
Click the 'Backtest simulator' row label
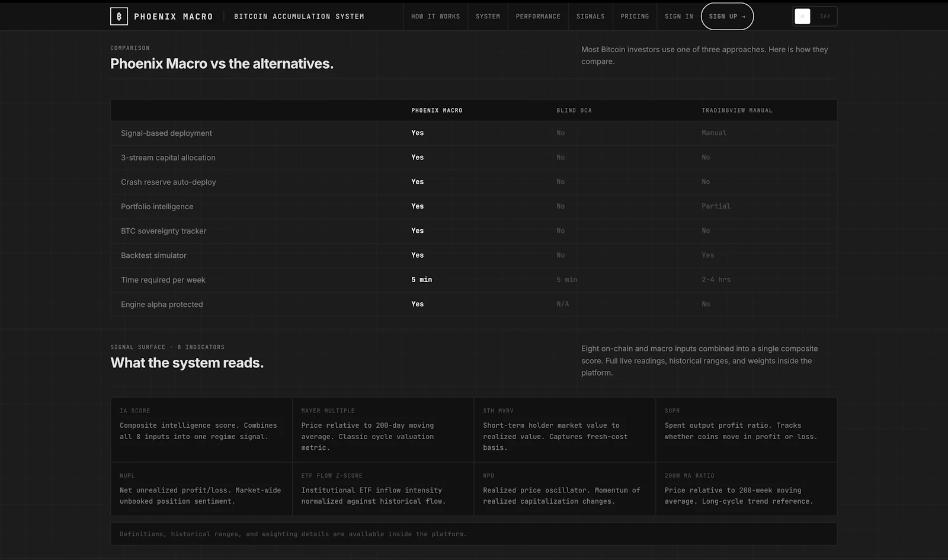pyautogui.click(x=153, y=255)
